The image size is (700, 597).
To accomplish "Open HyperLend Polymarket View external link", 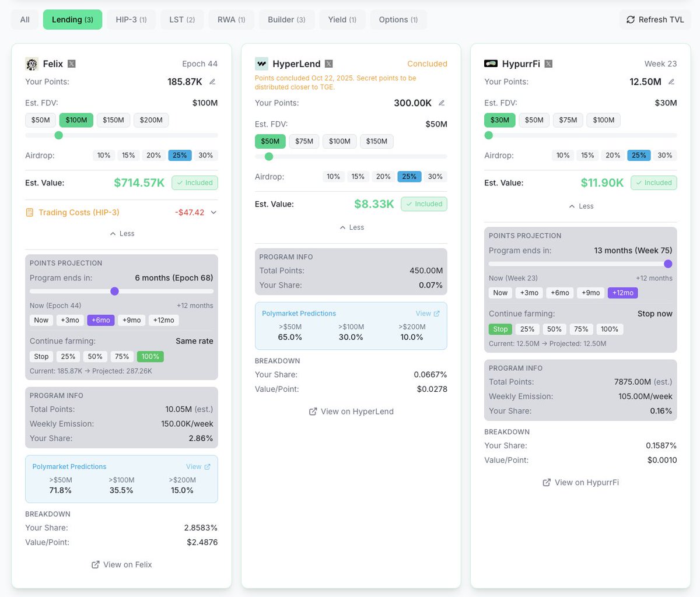I will click(x=428, y=313).
